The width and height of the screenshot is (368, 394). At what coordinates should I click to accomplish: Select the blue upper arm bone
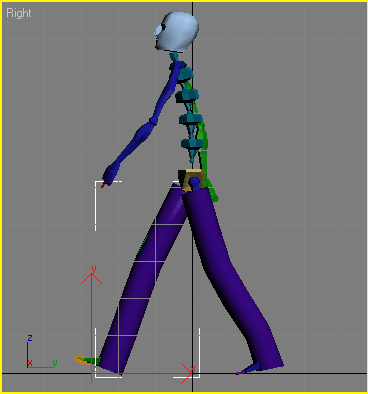click(166, 93)
